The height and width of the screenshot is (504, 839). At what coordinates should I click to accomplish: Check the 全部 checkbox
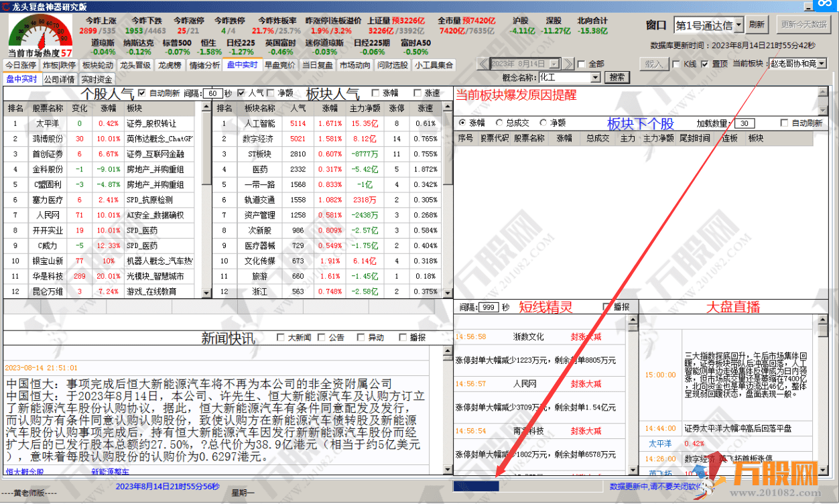pyautogui.click(x=582, y=64)
